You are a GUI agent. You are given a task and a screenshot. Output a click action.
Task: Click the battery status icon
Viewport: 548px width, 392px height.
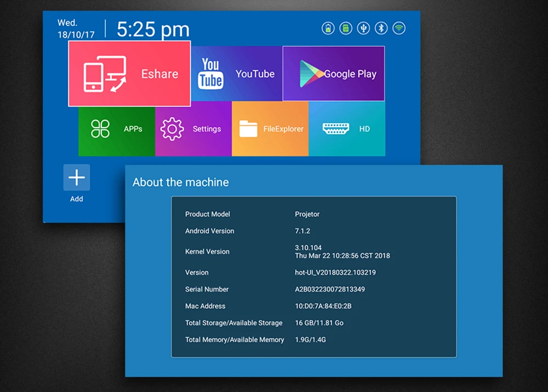coord(328,28)
